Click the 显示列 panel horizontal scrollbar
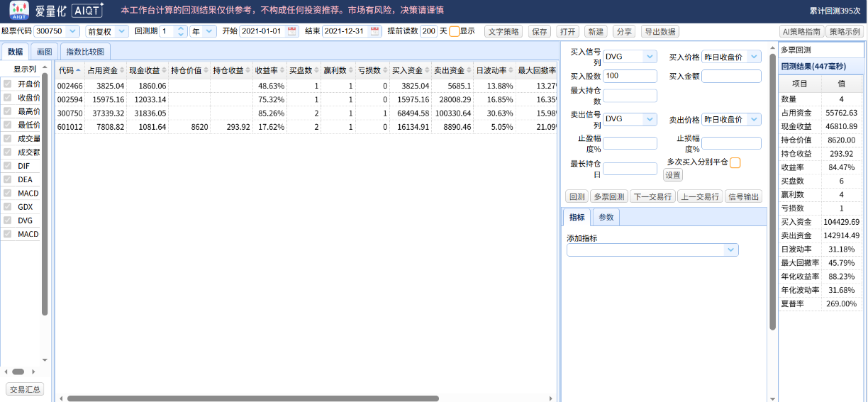The image size is (868, 402). pyautogui.click(x=18, y=372)
